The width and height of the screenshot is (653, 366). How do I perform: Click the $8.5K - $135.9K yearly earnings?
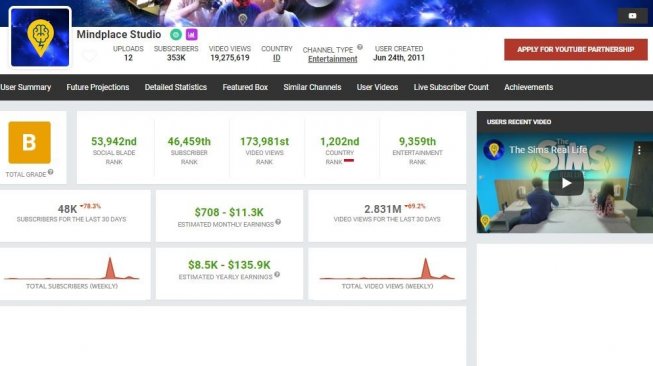[x=229, y=265]
